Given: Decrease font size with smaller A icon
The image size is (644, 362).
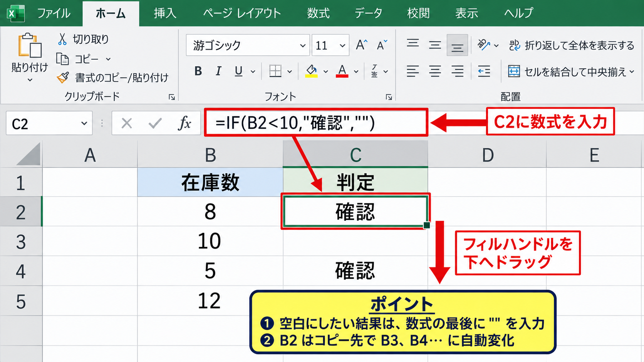Looking at the screenshot, I should 382,45.
